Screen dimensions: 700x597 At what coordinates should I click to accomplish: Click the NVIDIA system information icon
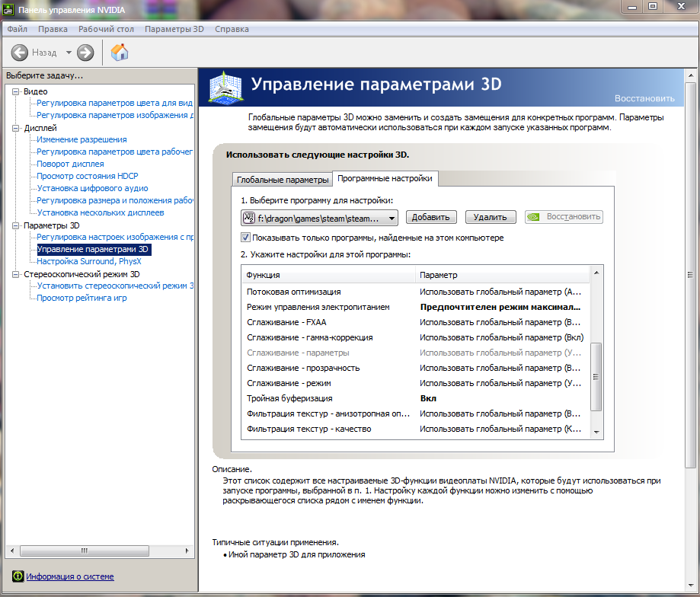point(18,576)
